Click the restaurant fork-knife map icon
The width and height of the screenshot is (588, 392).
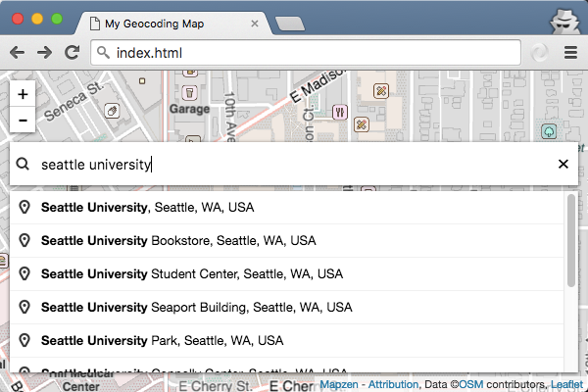[340, 112]
